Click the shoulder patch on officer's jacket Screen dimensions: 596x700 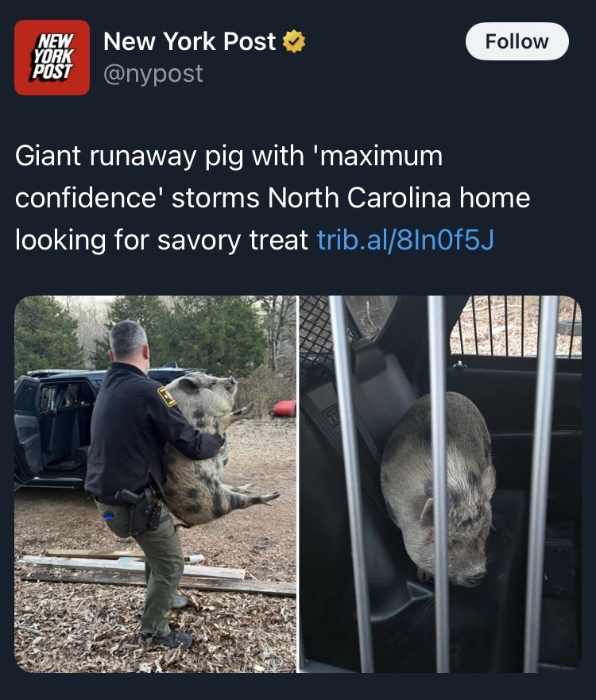point(167,396)
